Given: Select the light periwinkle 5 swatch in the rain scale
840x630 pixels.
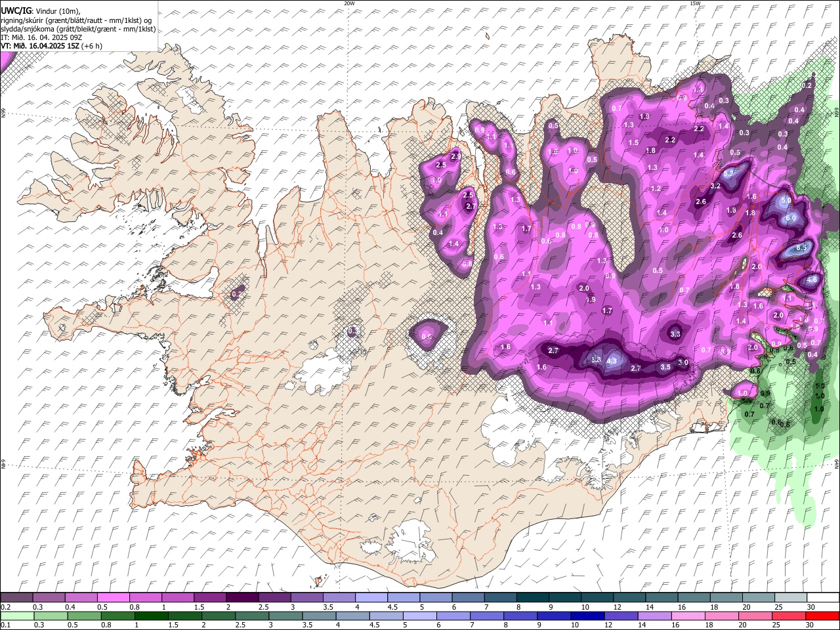Looking at the screenshot, I should click(x=420, y=616).
